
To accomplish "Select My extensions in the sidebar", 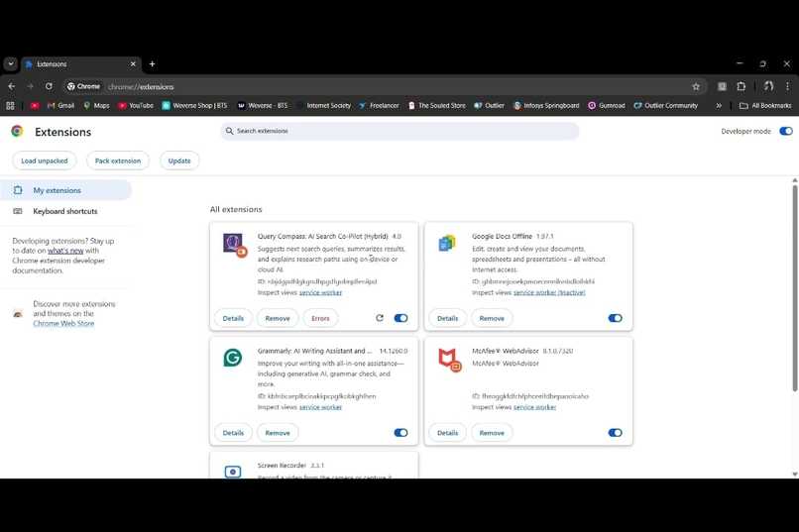I will click(x=65, y=190).
